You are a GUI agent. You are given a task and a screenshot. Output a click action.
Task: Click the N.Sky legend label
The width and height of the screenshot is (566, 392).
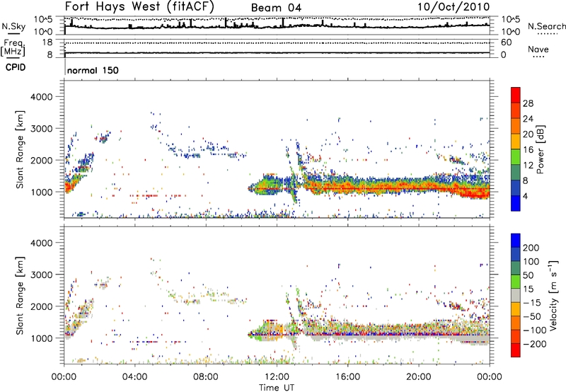(x=13, y=26)
